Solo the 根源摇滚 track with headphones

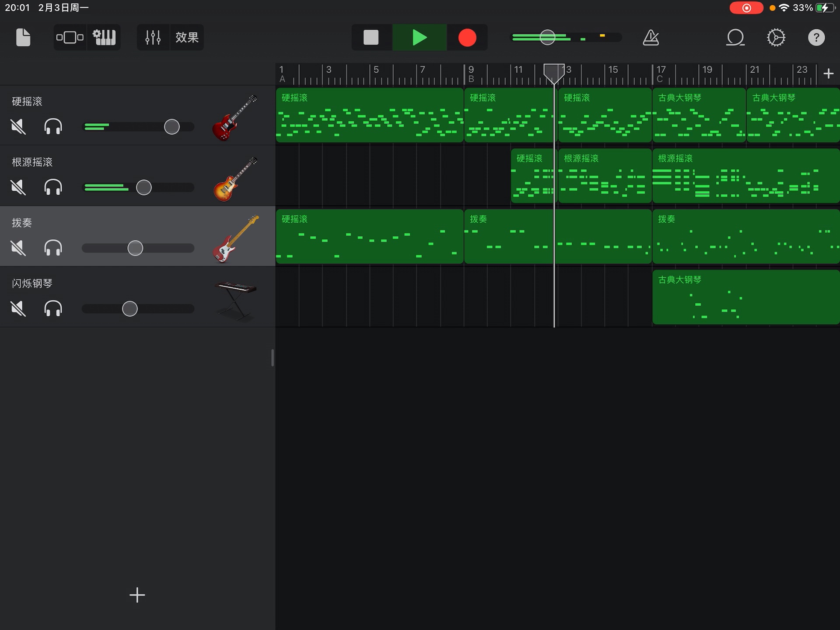click(x=53, y=188)
